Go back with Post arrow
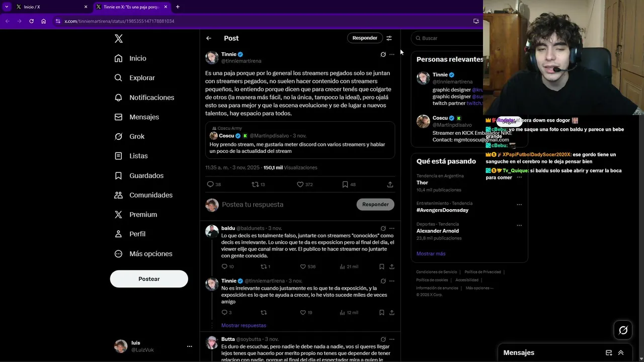 coord(209,38)
